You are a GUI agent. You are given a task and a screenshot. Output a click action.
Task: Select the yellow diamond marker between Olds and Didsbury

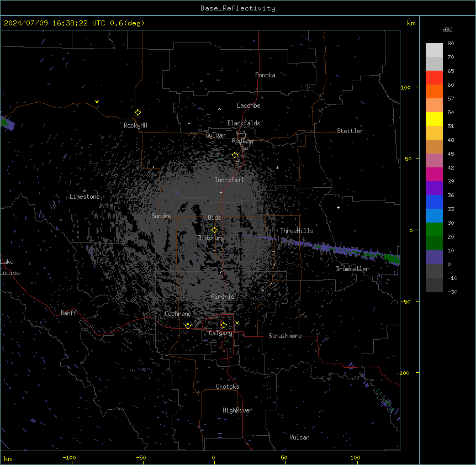pyautogui.click(x=215, y=230)
